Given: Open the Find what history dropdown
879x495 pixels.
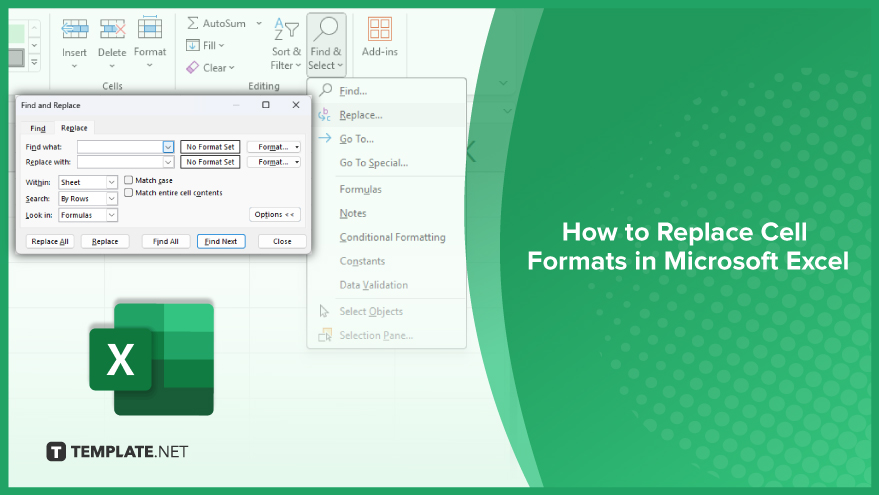Looking at the screenshot, I should pos(168,147).
